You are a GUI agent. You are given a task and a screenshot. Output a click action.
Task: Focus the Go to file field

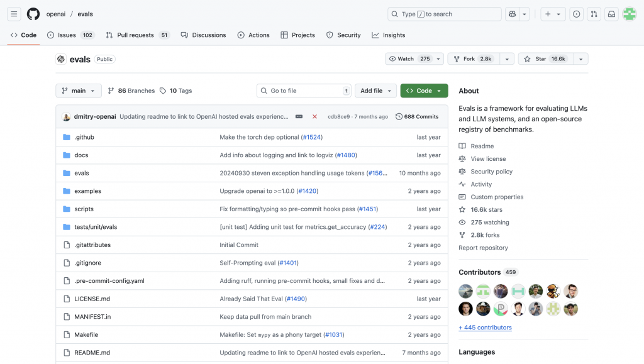tap(304, 91)
